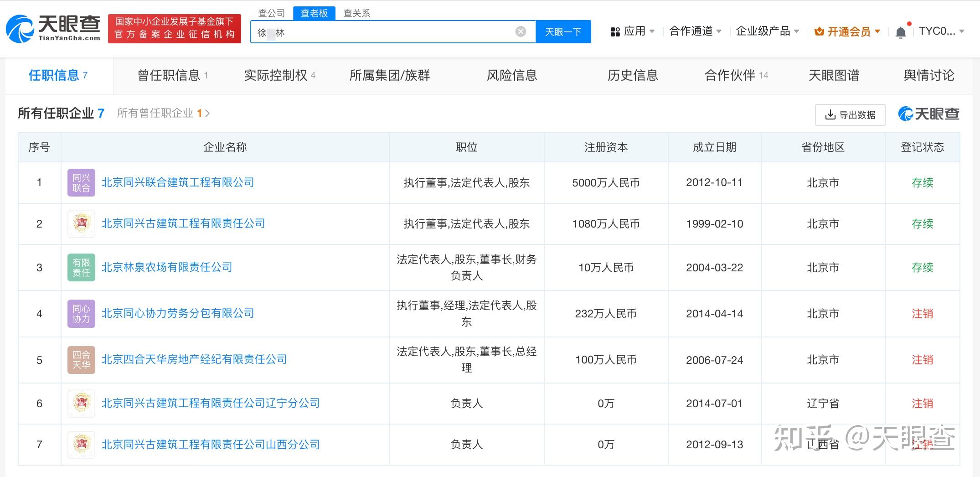Click logo of 北京四合天华房地产经纪有限责任公司
Screen dimensions: 980x477
point(81,360)
